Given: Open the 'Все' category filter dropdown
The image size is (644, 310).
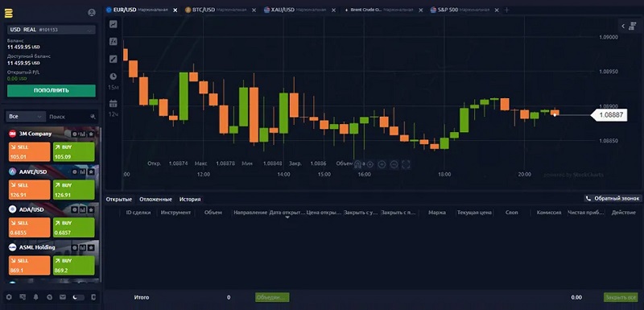Looking at the screenshot, I should coord(27,117).
